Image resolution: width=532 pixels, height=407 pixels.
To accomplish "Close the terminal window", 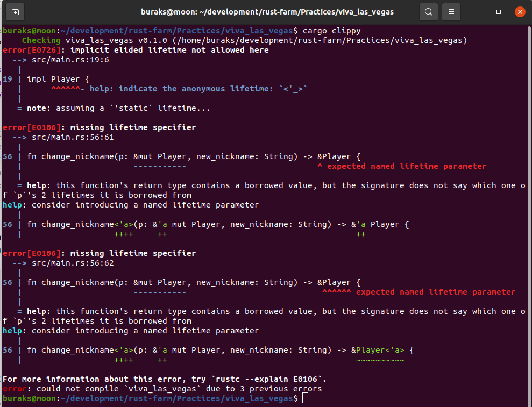I will [519, 11].
